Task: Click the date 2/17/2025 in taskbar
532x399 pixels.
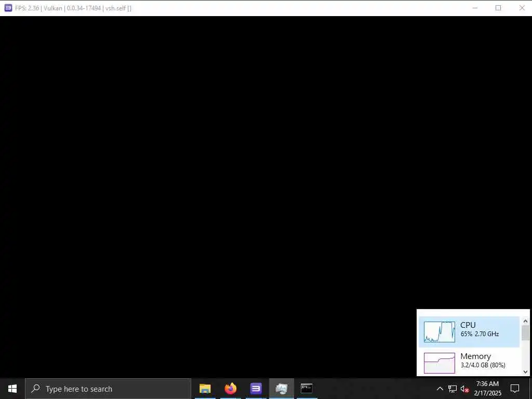Action: point(487,393)
